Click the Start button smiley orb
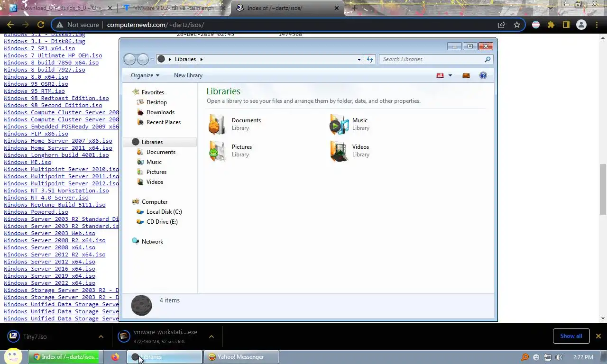 click(x=13, y=356)
